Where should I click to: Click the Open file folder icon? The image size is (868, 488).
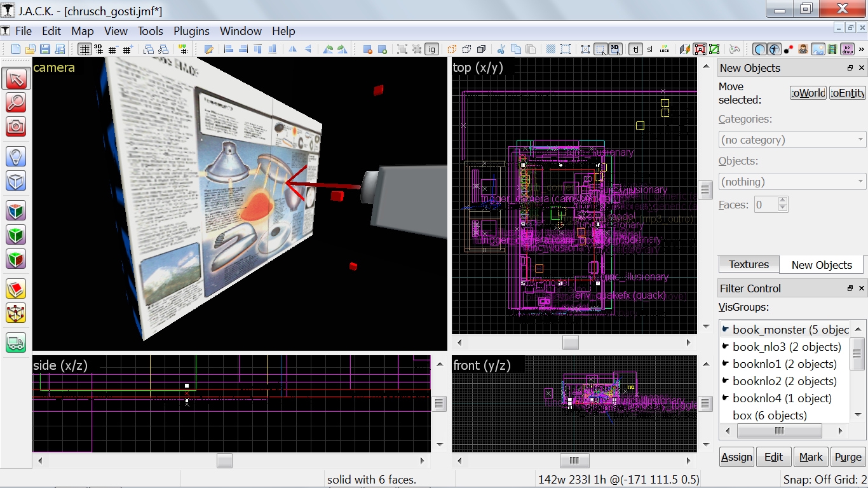point(31,50)
